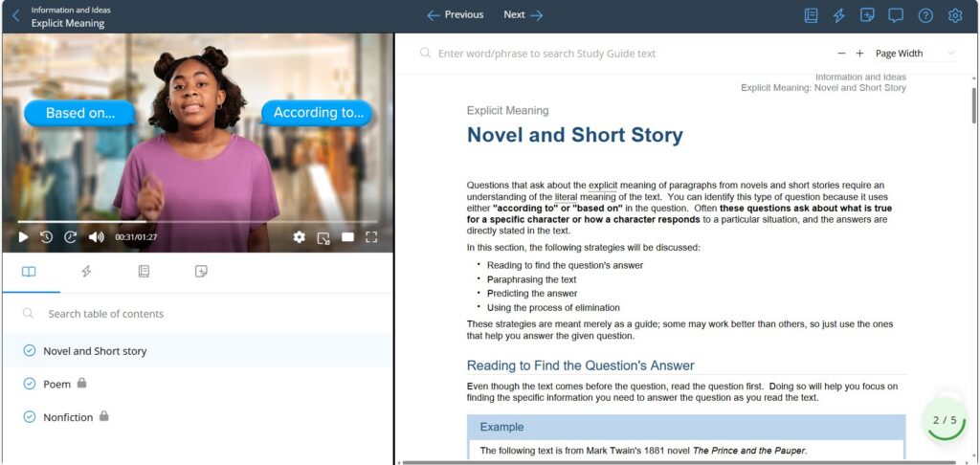Click the "Explicit Meaning" header title
980x465 pixels.
tap(68, 24)
